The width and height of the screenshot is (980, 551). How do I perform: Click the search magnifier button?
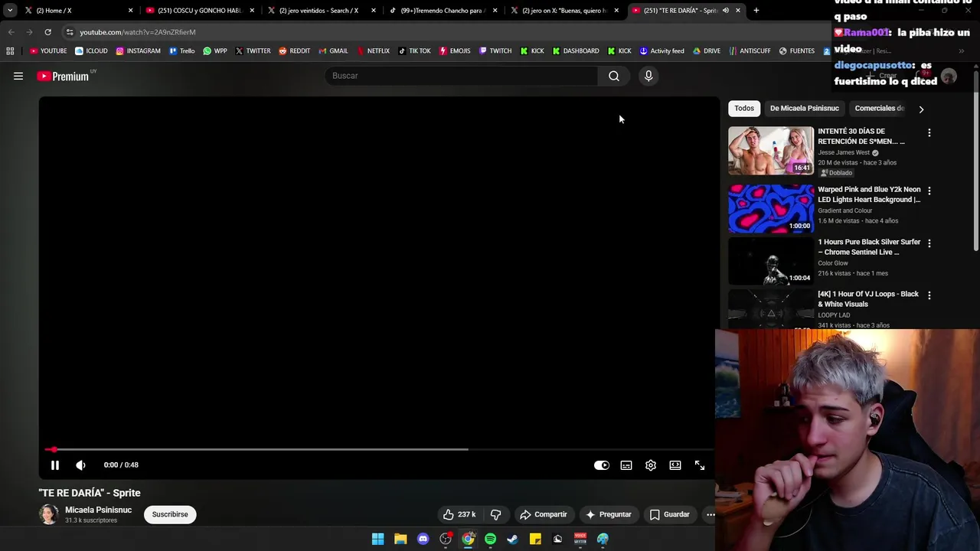pos(613,76)
